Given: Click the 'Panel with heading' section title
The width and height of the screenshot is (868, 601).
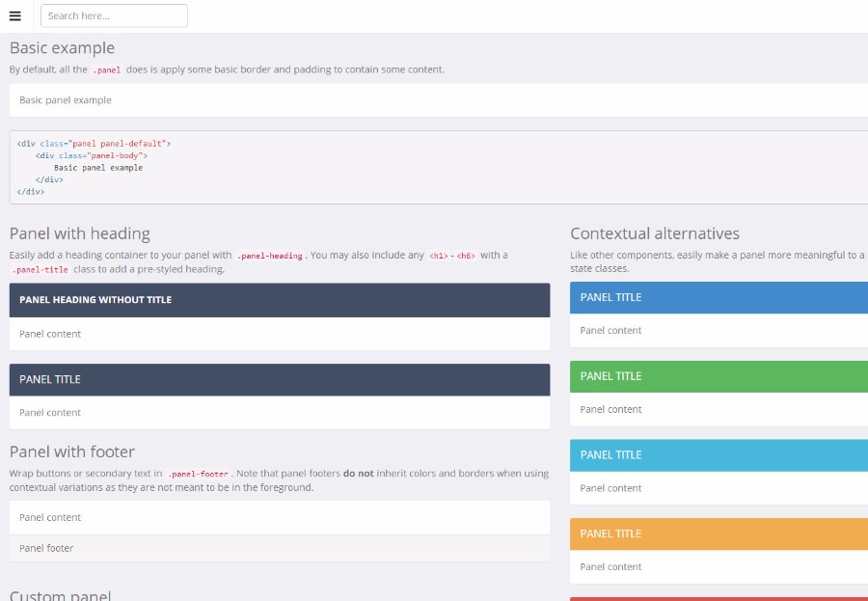Looking at the screenshot, I should pos(80,233).
